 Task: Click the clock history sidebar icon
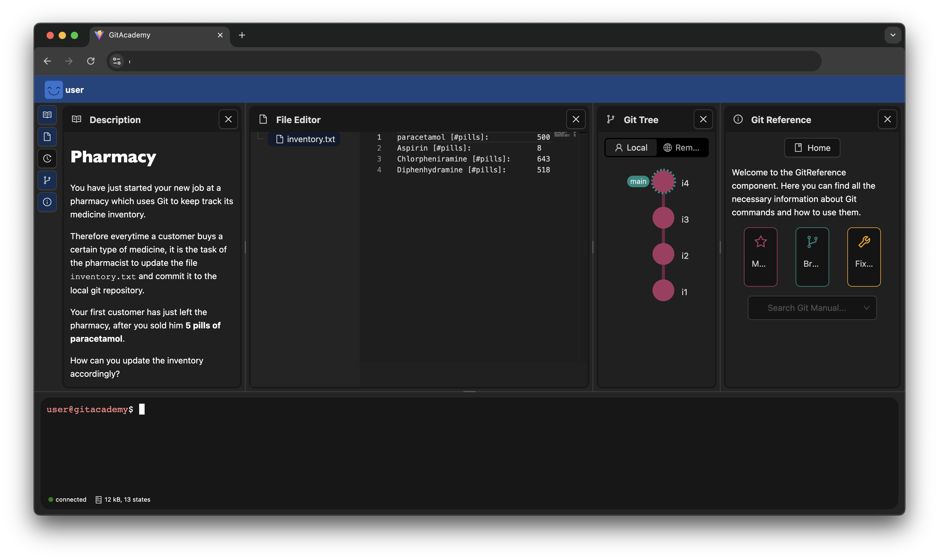pyautogui.click(x=47, y=158)
